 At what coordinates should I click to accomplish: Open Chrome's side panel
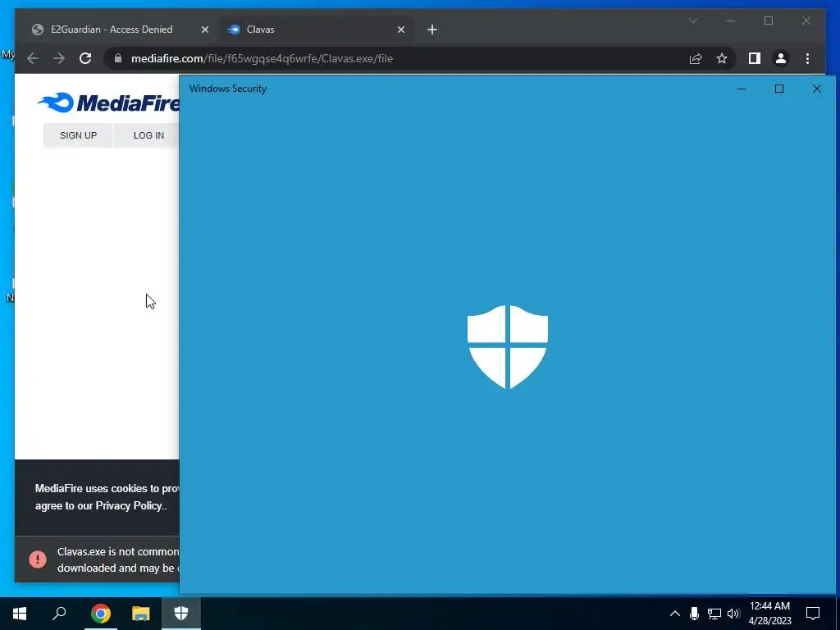point(755,58)
